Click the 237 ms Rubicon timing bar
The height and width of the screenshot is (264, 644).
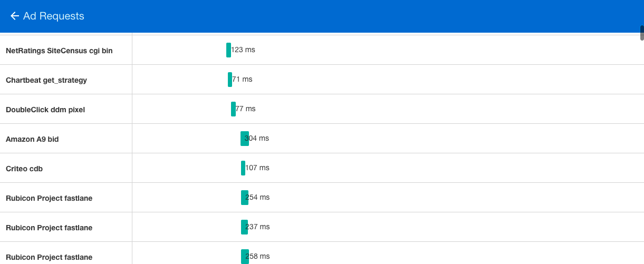pyautogui.click(x=244, y=227)
